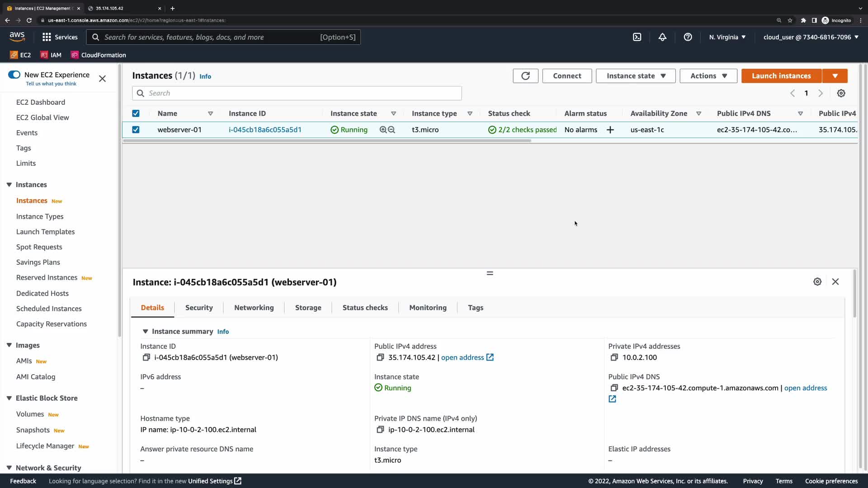This screenshot has height=488, width=868.
Task: Copy the public IPv4 address 35.174.105.42
Action: (380, 357)
